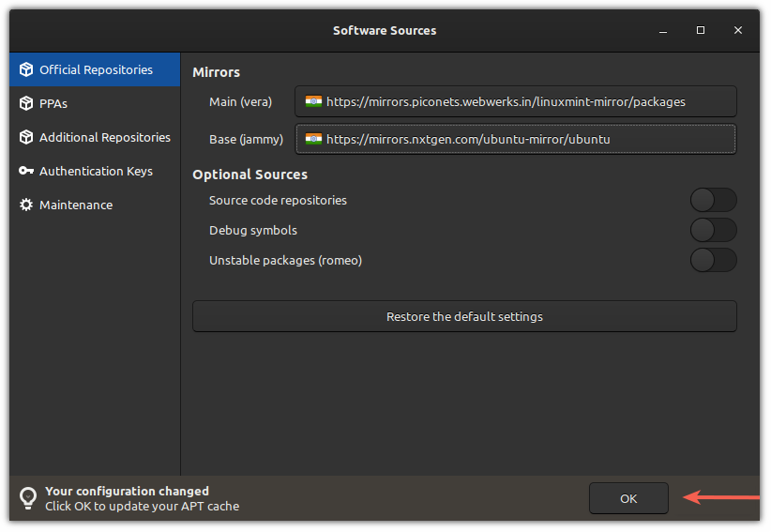Turn on Unstable packages (romeo)
771x532 pixels.
click(714, 260)
